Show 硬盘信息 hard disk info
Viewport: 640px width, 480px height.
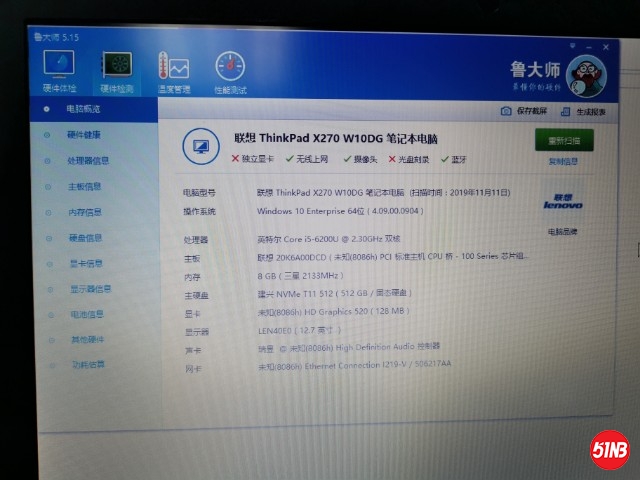pos(85,238)
